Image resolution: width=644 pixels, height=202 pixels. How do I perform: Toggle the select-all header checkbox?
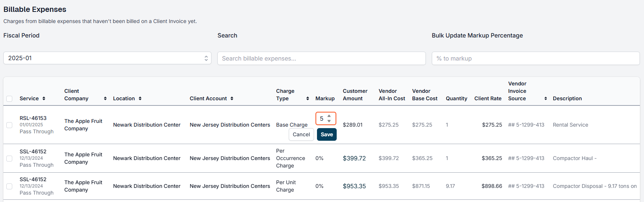(9, 99)
